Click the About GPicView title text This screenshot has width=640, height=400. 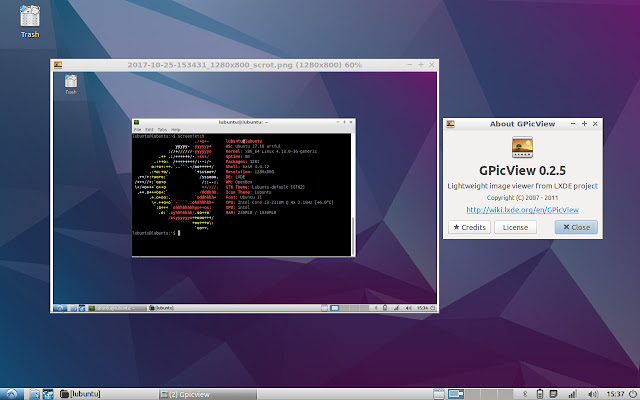[522, 124]
